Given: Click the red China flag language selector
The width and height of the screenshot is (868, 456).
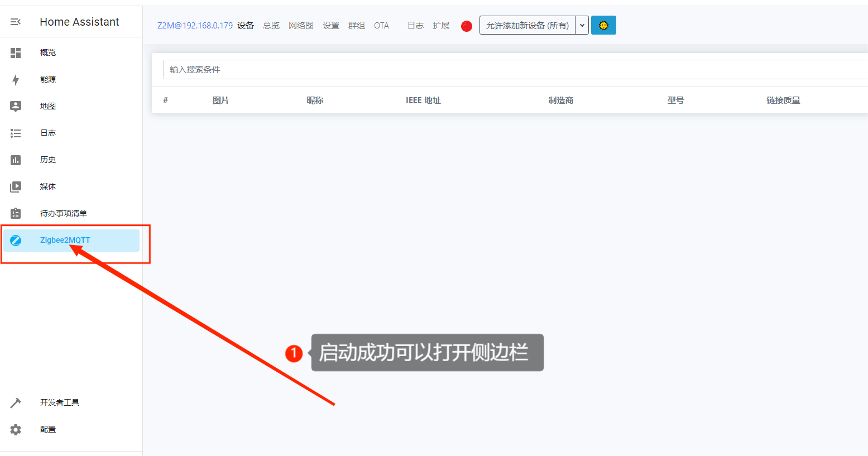Looking at the screenshot, I should (x=467, y=26).
